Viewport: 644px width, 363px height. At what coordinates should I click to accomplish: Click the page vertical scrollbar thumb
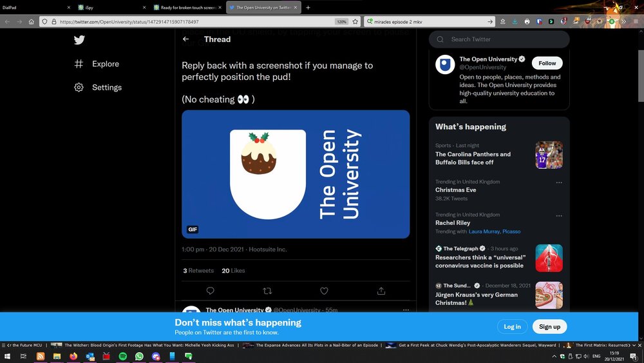(641, 75)
